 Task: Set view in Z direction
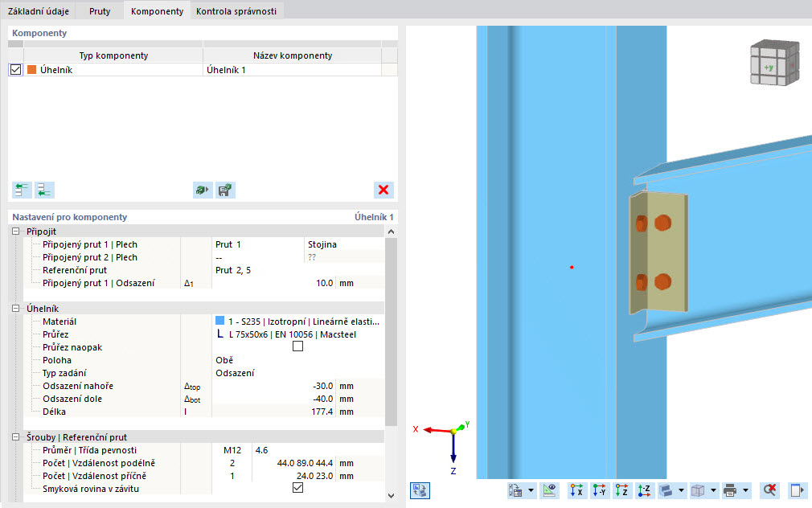(x=622, y=490)
